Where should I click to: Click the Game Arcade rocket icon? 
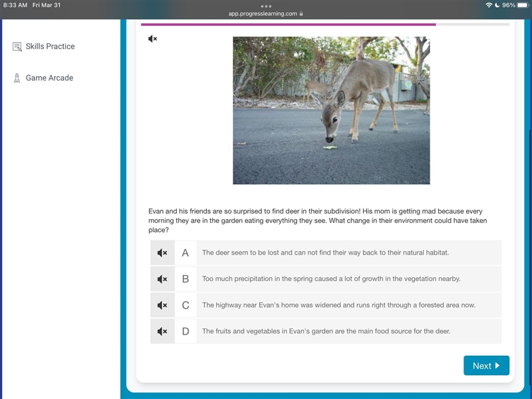17,78
